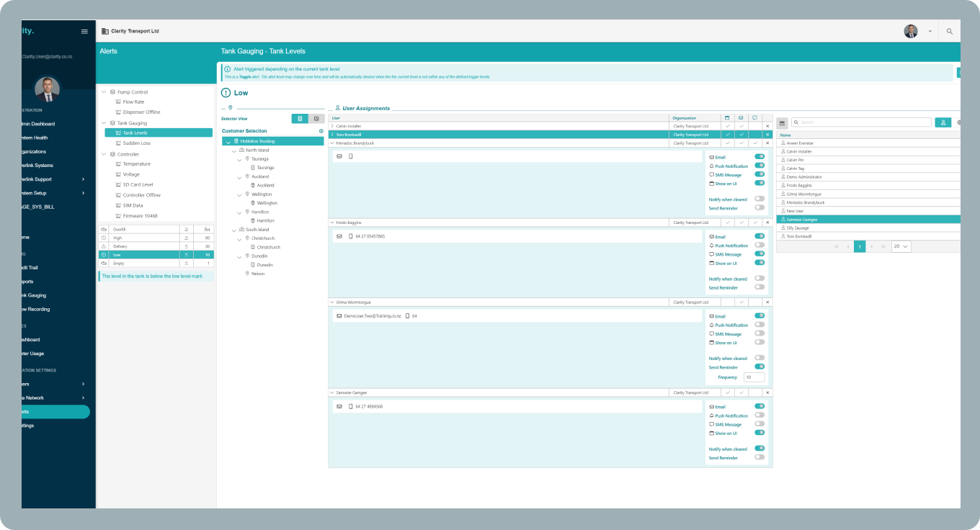
Task: Click the search magnifier icon in top bar
Action: [x=949, y=32]
